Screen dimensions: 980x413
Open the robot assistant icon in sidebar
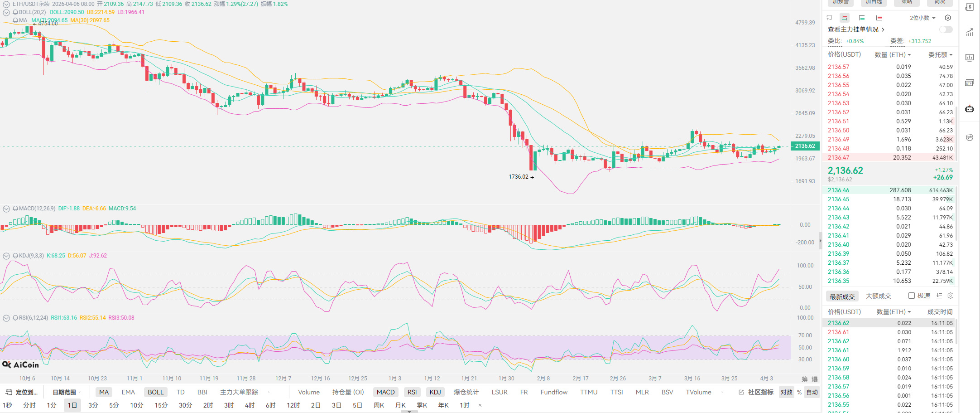point(969,109)
